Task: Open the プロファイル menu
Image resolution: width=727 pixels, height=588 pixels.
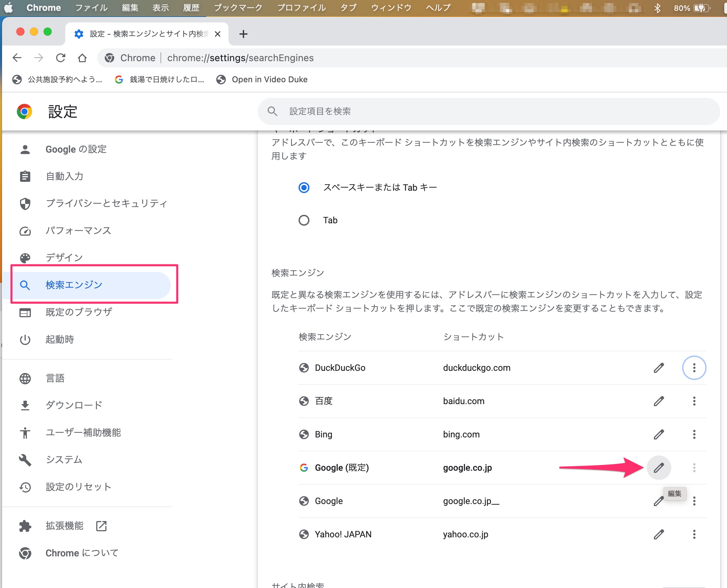Action: [301, 7]
